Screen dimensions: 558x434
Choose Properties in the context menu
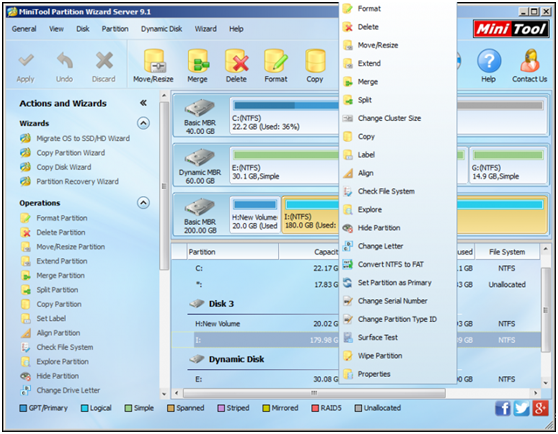pos(398,374)
